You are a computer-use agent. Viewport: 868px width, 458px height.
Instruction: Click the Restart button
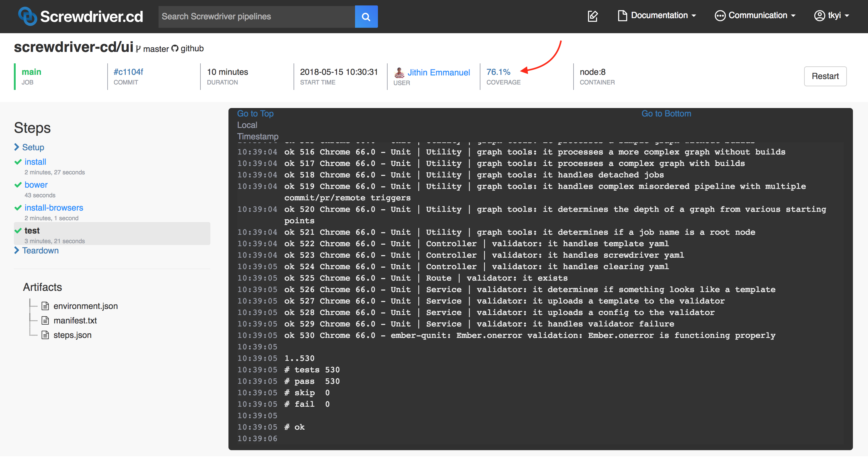coord(826,75)
